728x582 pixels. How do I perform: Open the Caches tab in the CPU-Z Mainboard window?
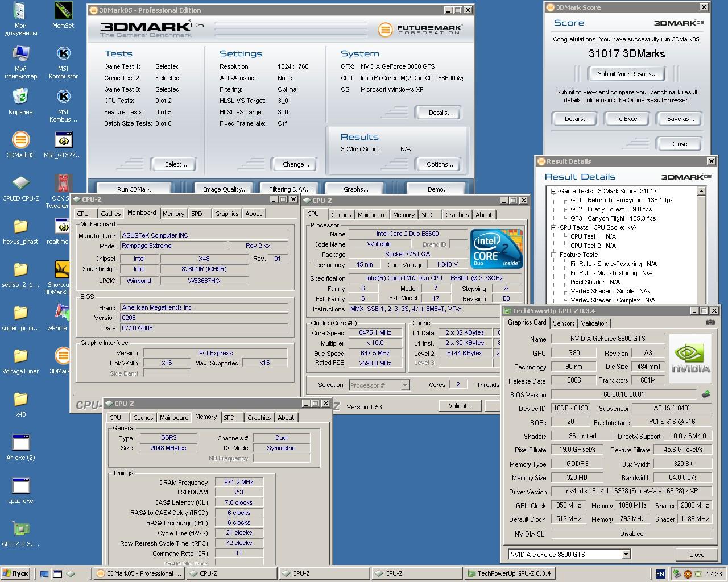pos(110,214)
